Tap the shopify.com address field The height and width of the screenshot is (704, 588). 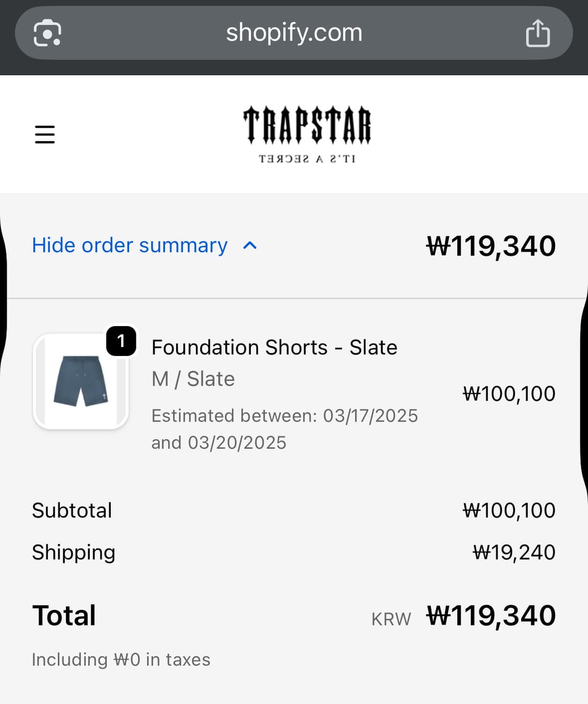tap(294, 33)
